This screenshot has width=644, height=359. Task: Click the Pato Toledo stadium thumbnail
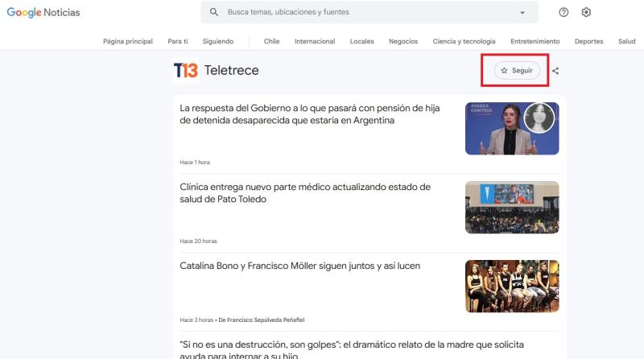pyautogui.click(x=512, y=208)
